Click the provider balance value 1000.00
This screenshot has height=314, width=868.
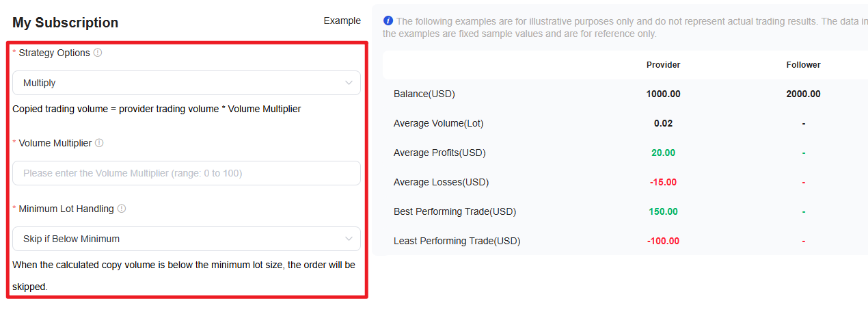pos(663,94)
